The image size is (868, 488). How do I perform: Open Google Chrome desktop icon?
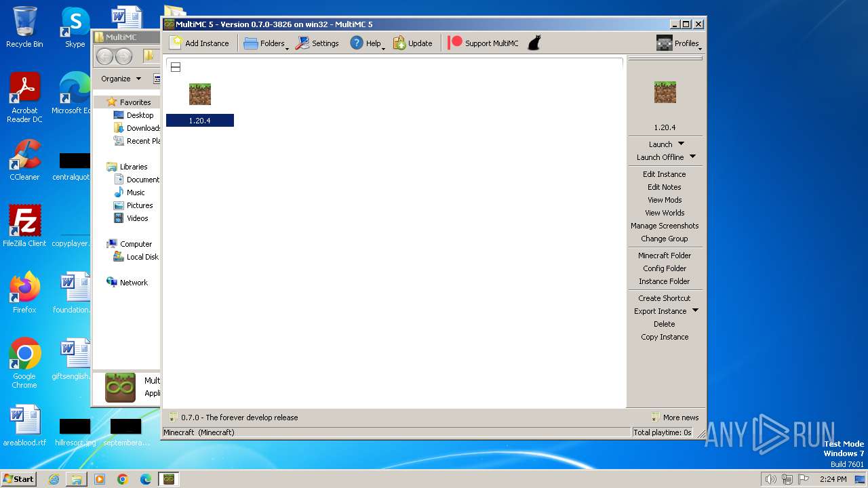(24, 363)
